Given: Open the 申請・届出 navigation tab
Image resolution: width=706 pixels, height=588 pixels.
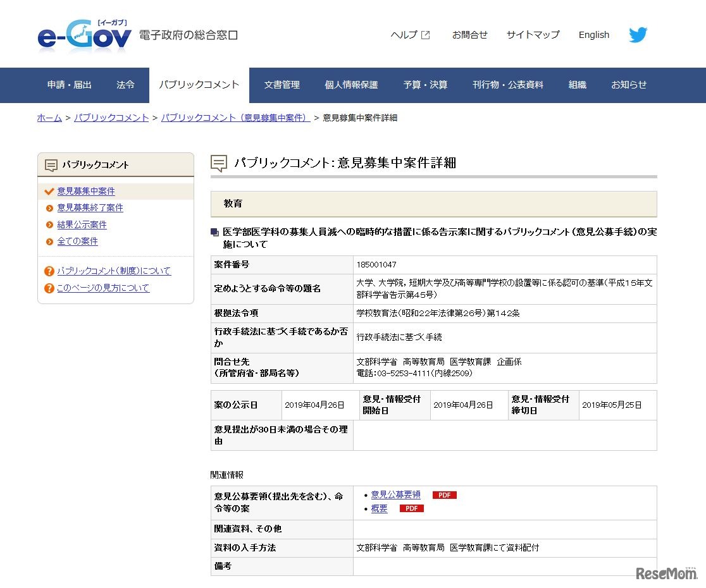Looking at the screenshot, I should tap(70, 85).
